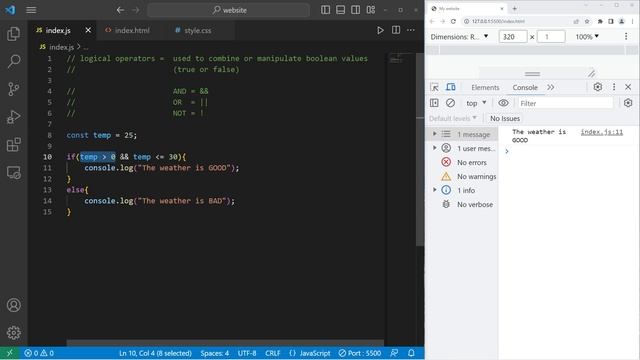Open the Explorer view in VS Code
The height and width of the screenshot is (360, 640).
coord(13,33)
